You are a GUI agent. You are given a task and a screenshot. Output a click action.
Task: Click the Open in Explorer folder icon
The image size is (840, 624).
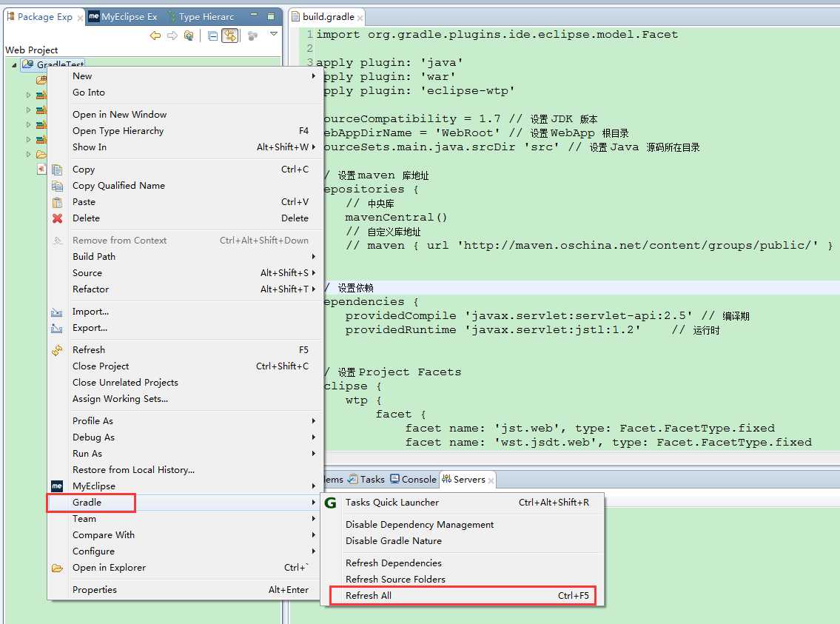click(x=57, y=568)
